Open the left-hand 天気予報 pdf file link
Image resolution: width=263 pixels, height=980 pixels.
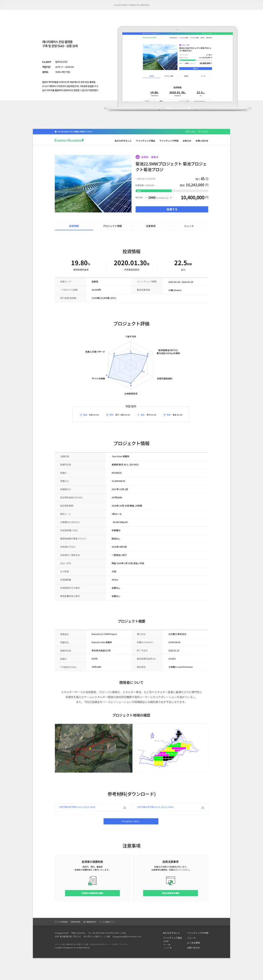click(77, 807)
